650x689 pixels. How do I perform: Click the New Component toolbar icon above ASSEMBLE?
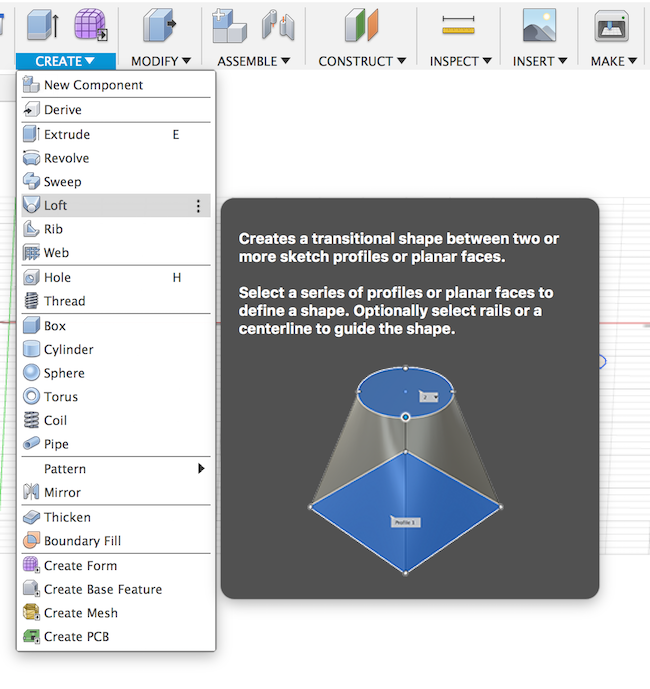[x=229, y=26]
